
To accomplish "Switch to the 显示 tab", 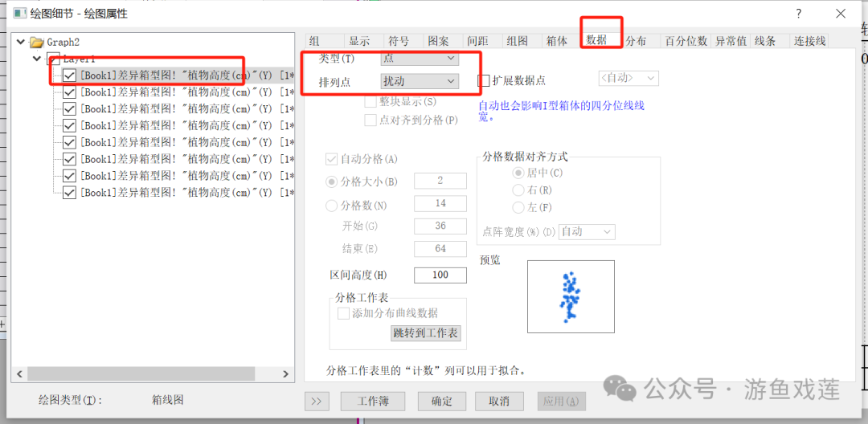I will pyautogui.click(x=362, y=40).
